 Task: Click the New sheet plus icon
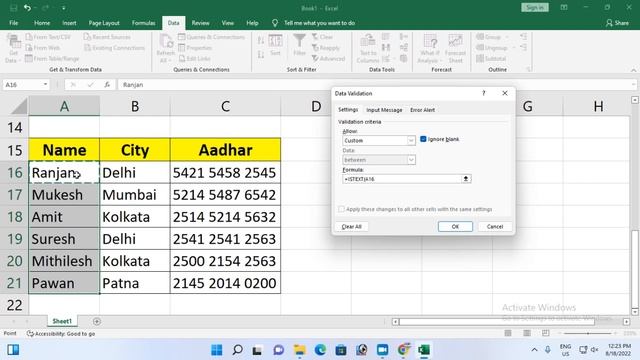[x=97, y=322]
